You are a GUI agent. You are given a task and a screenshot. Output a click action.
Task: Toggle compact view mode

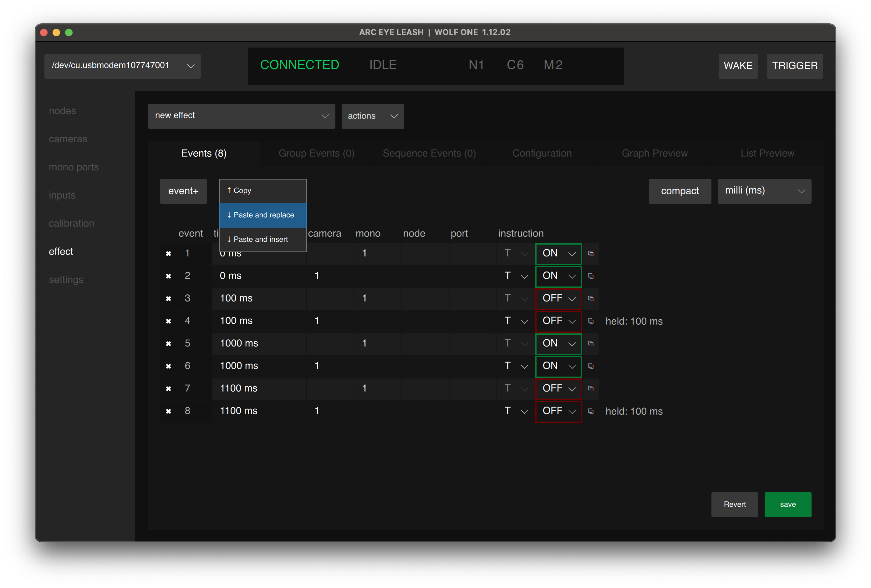680,191
